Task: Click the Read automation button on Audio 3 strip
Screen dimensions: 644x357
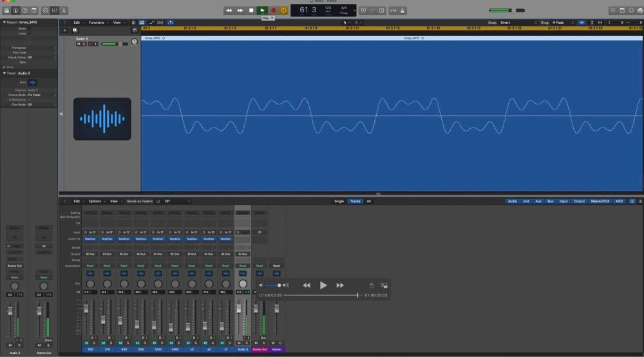Action: click(242, 265)
